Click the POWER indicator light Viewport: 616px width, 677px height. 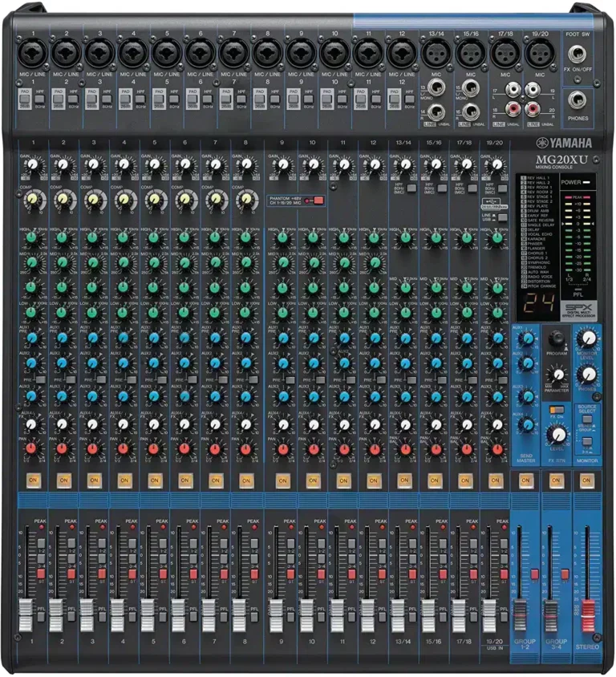pyautogui.click(x=586, y=183)
